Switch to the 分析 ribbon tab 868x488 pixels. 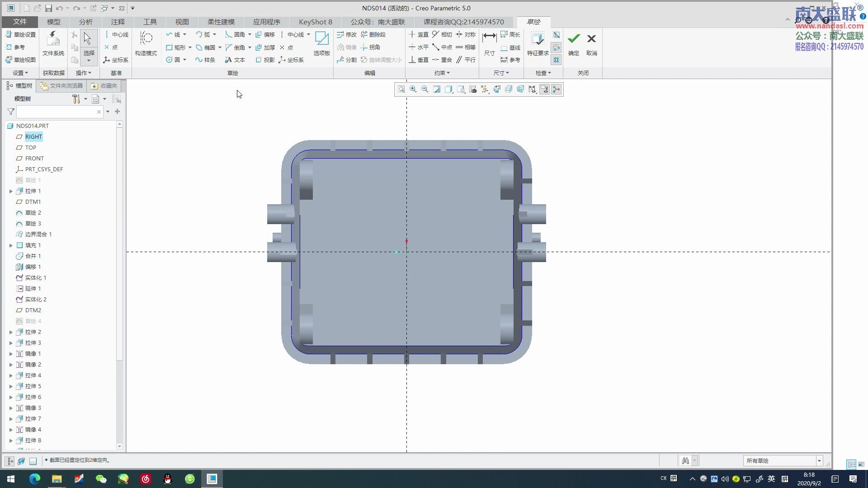pyautogui.click(x=85, y=22)
